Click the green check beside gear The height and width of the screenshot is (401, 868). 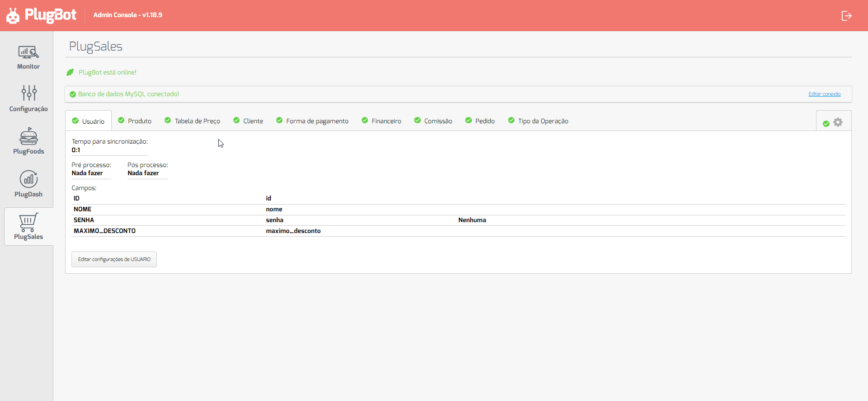(826, 123)
